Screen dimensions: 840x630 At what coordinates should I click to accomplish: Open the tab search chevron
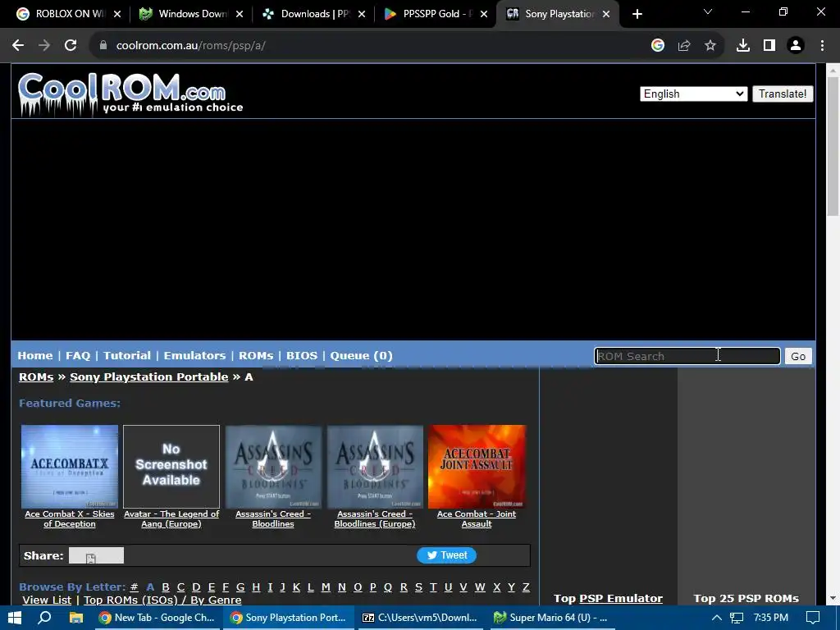tap(708, 11)
